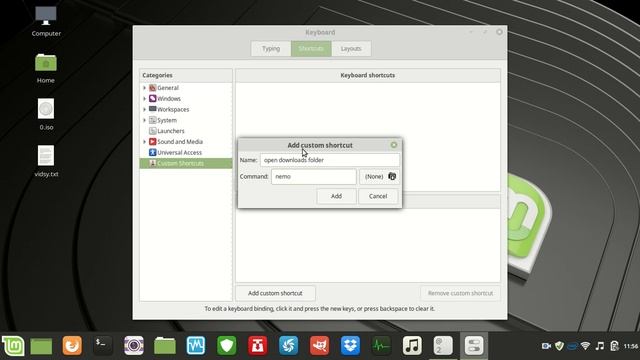Click the Remove custom shortcut button
Screen dimensions: 640x360
pyautogui.click(x=460, y=293)
